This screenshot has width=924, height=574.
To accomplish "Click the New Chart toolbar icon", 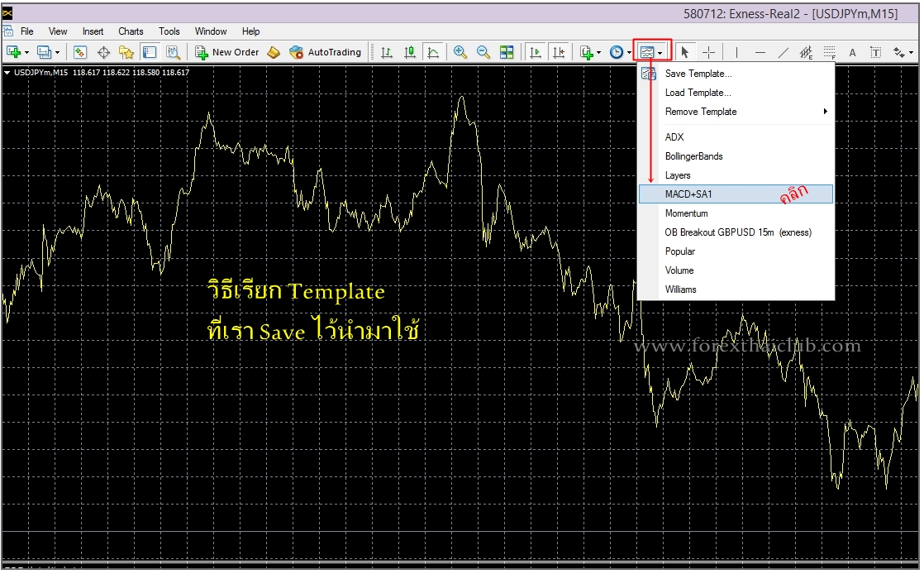I will point(13,52).
